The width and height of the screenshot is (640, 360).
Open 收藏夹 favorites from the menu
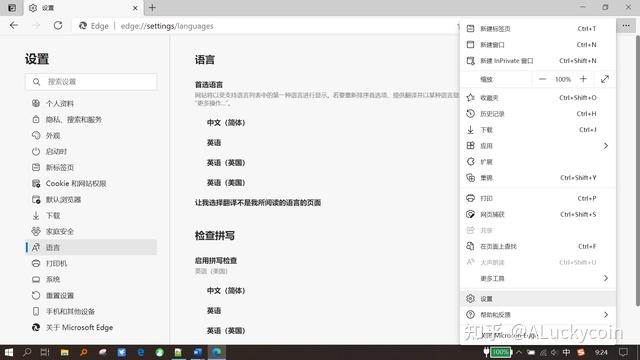click(538, 98)
